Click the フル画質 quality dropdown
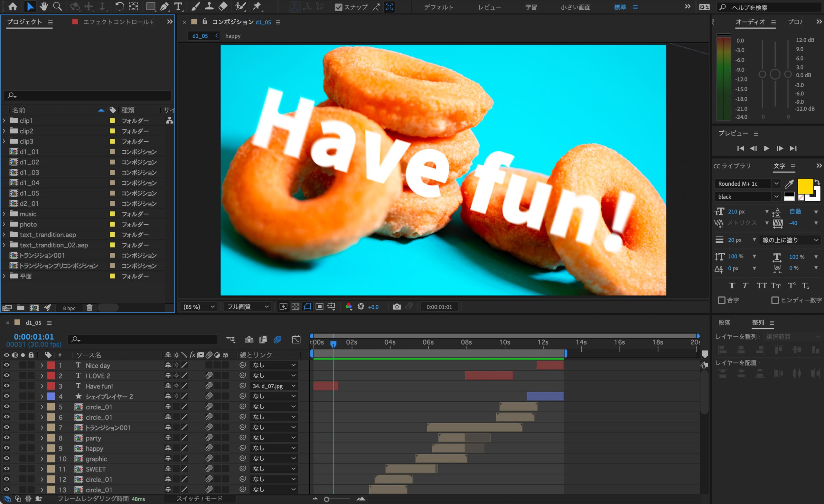Image resolution: width=824 pixels, height=504 pixels. coord(247,306)
